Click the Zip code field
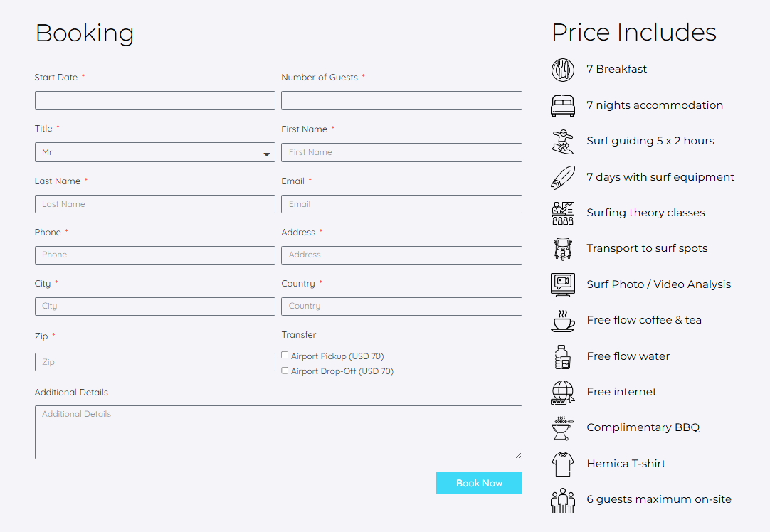Screen dimensions: 770x532 tap(154, 362)
